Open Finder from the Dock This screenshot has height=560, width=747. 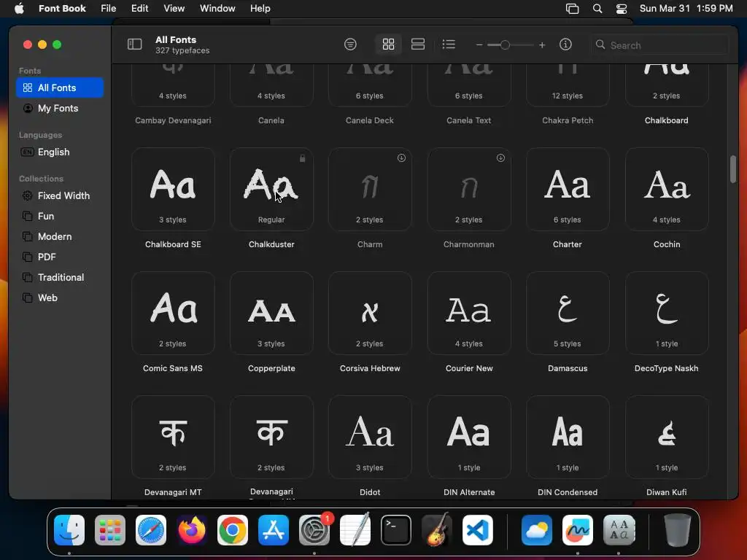pyautogui.click(x=69, y=530)
